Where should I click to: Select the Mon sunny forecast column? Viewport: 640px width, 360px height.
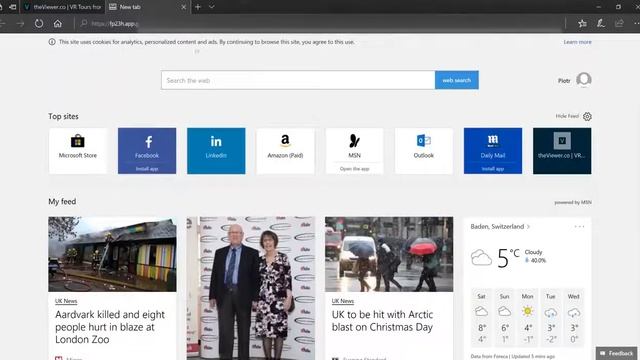(528, 317)
